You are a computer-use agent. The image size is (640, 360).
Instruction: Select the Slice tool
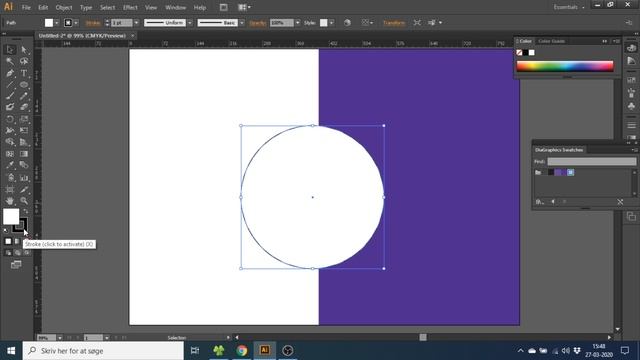(24, 189)
